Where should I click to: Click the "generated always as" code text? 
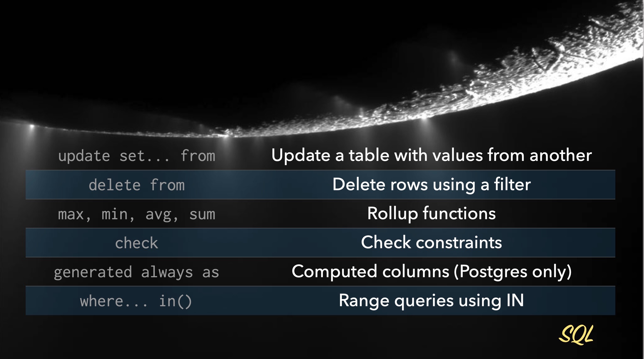[x=137, y=272]
